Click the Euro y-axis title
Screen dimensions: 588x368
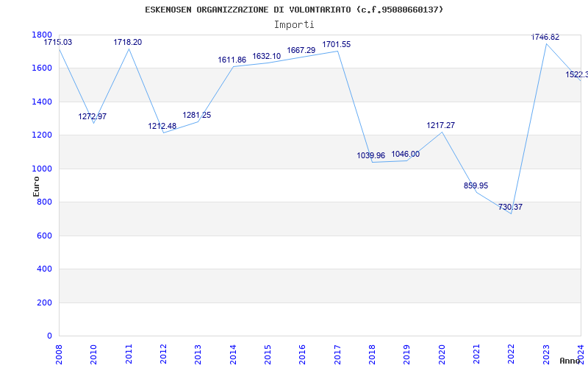[36, 186]
